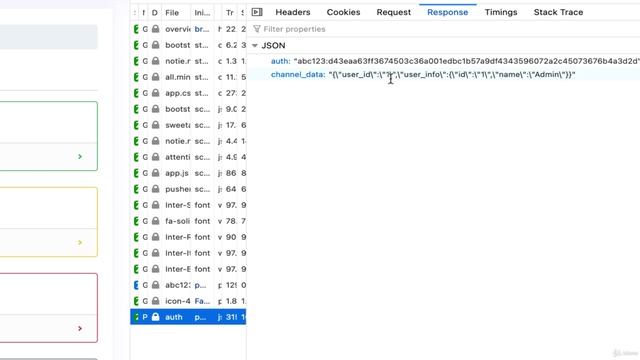Viewport: 640px width, 360px height.
Task: Select the Response tab
Action: [447, 12]
